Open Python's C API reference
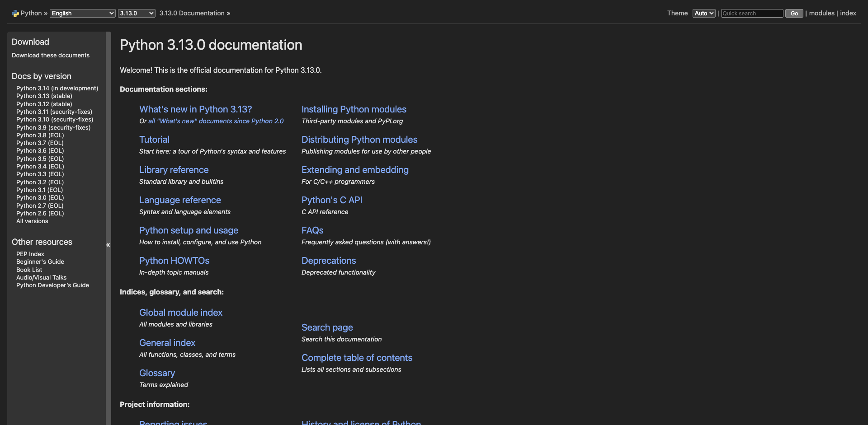This screenshot has height=425, width=868. [x=331, y=200]
